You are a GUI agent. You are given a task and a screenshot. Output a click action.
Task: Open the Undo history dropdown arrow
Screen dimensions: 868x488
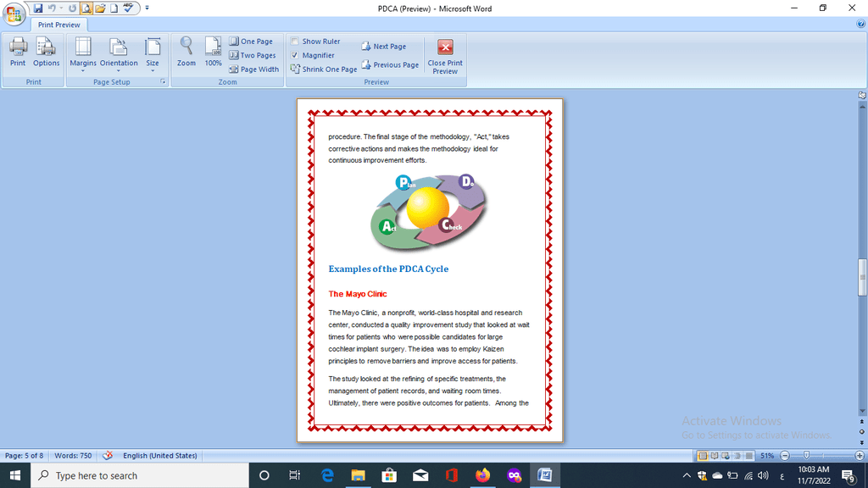(x=61, y=8)
